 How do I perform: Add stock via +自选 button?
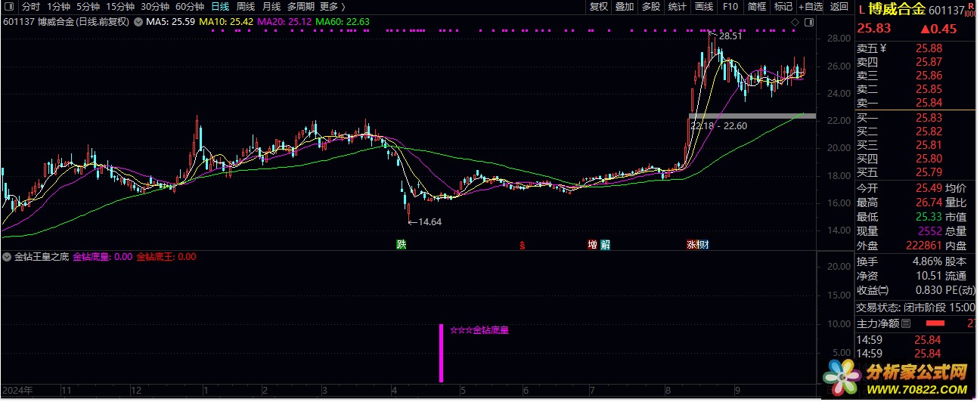point(811,6)
